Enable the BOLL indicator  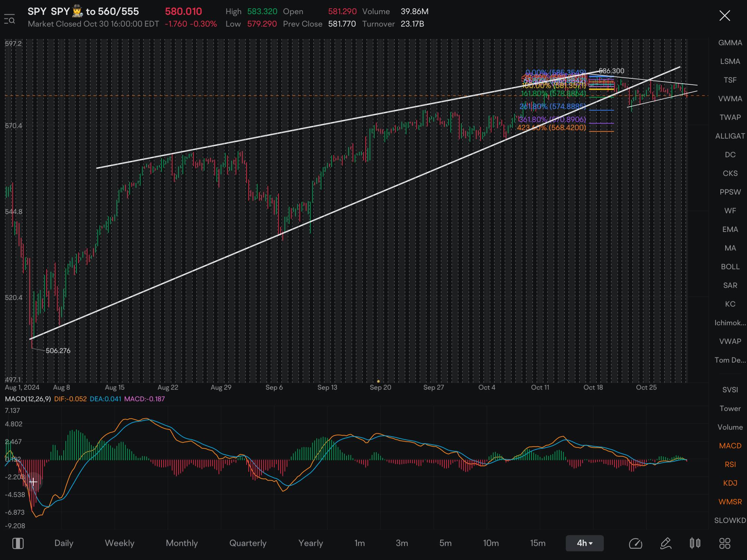(730, 267)
